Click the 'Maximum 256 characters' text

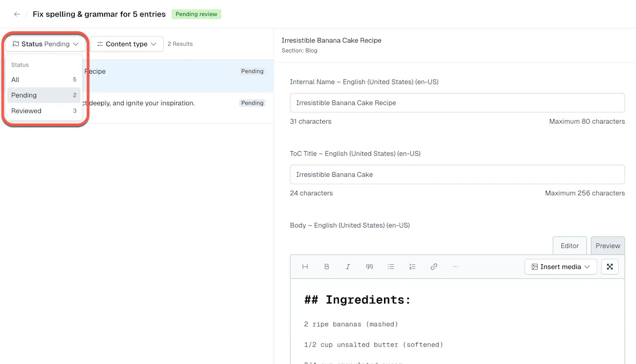point(585,193)
